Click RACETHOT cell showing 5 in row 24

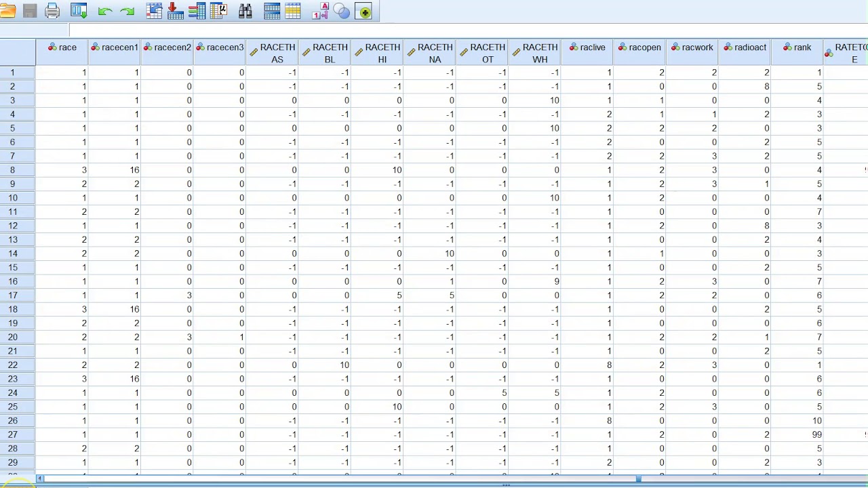click(482, 392)
